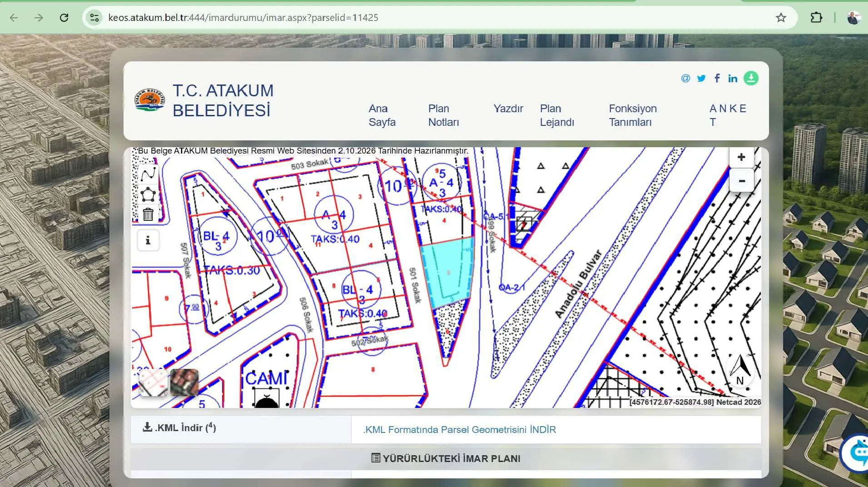Click Yazdır to print the page
This screenshot has width=868, height=487.
coord(508,109)
